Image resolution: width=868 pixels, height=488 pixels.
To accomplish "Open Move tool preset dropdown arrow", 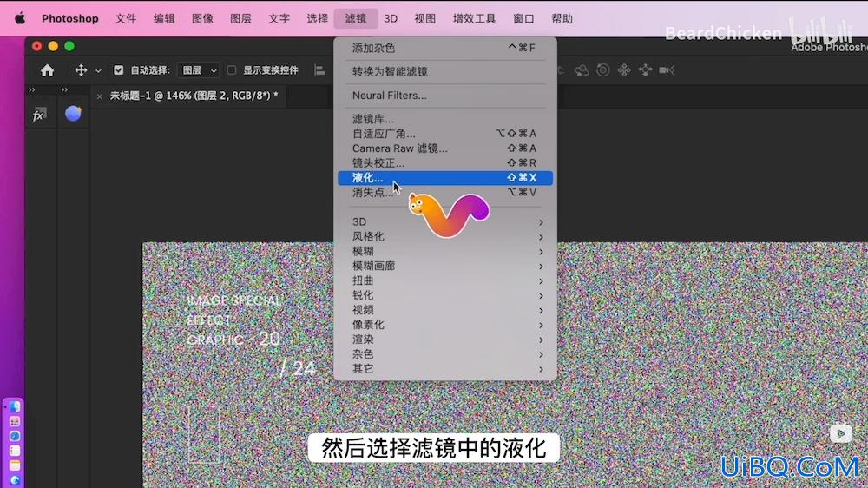I will pyautogui.click(x=98, y=71).
